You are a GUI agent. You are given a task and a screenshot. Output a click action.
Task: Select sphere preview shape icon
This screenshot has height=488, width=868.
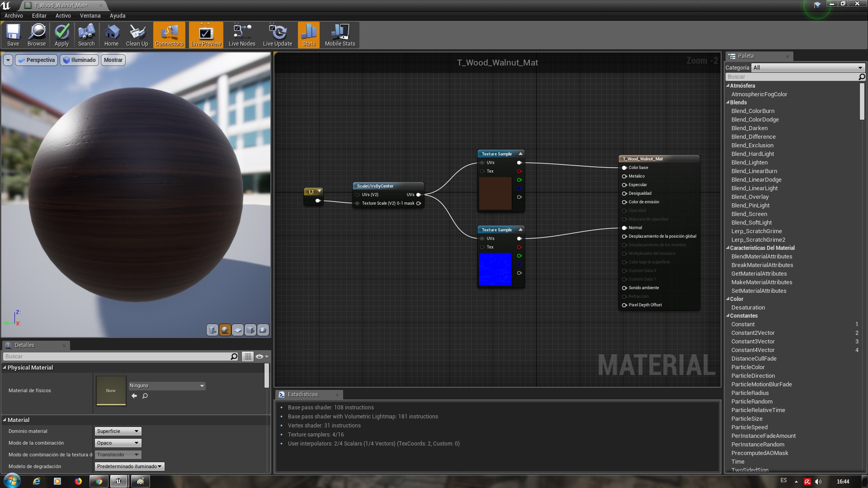tap(225, 330)
